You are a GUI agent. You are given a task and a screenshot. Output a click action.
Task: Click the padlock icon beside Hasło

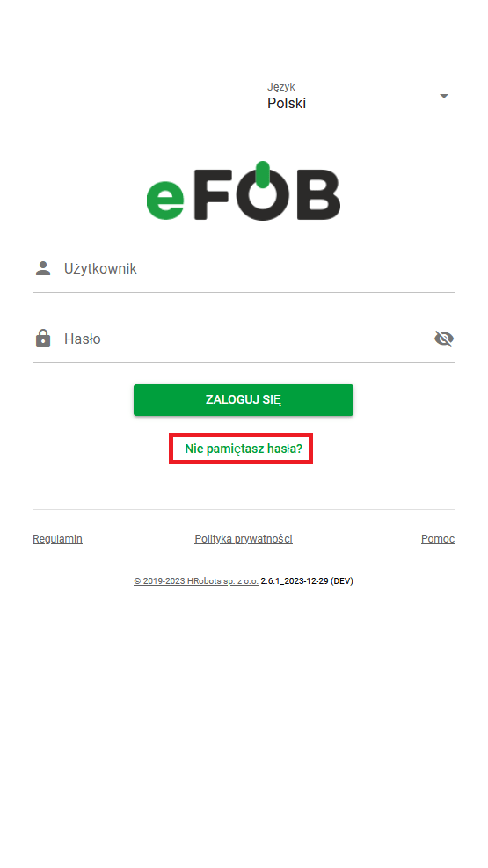coord(43,339)
